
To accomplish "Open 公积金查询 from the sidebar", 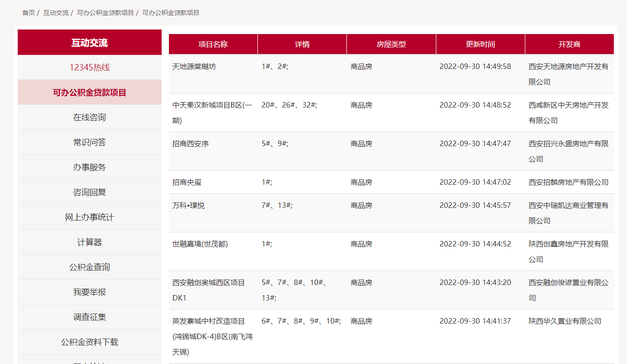I will click(89, 267).
